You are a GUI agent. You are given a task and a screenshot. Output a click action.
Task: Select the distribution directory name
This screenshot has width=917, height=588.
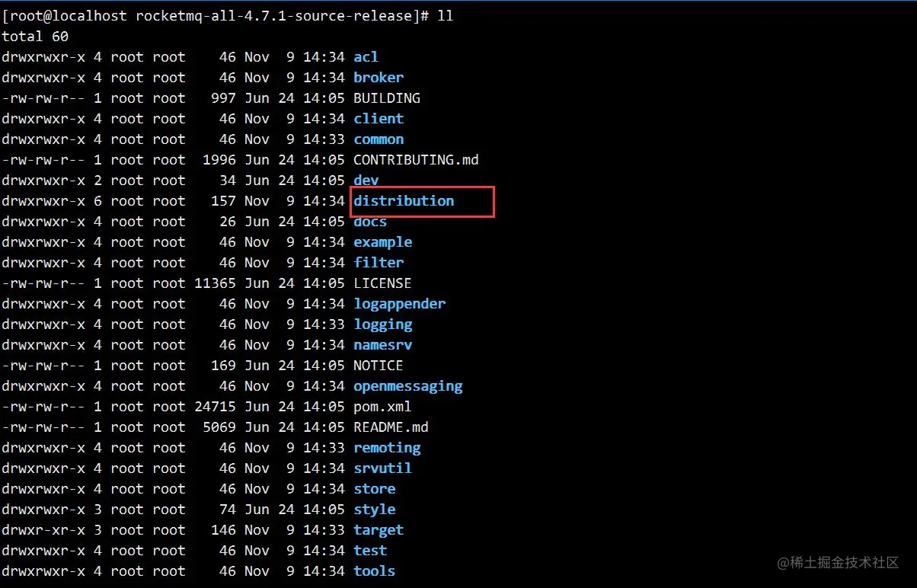click(404, 201)
